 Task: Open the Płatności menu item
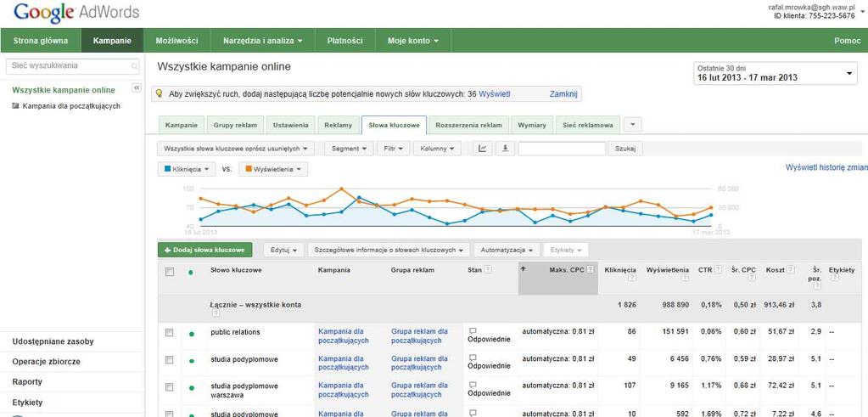(344, 41)
